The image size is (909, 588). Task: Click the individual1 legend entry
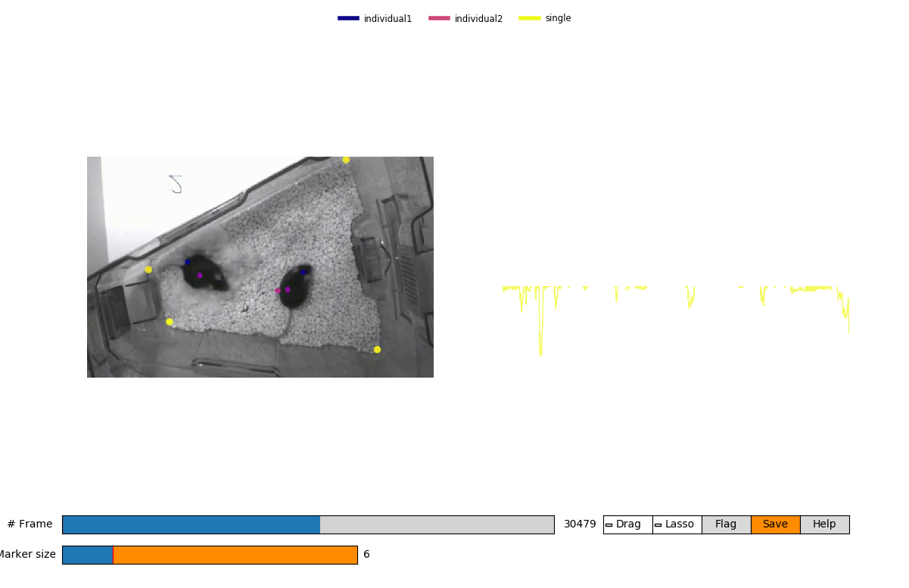click(x=387, y=18)
